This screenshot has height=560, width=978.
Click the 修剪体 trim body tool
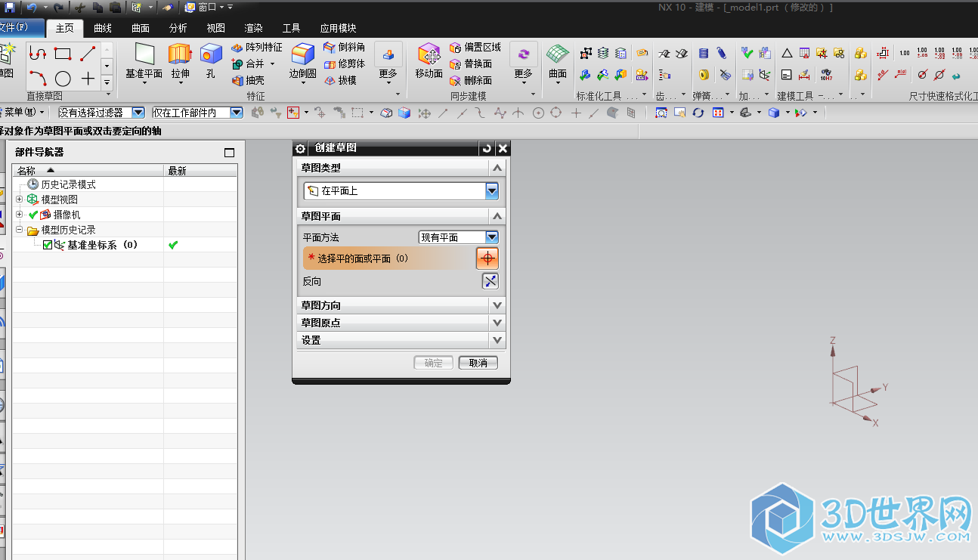click(345, 63)
